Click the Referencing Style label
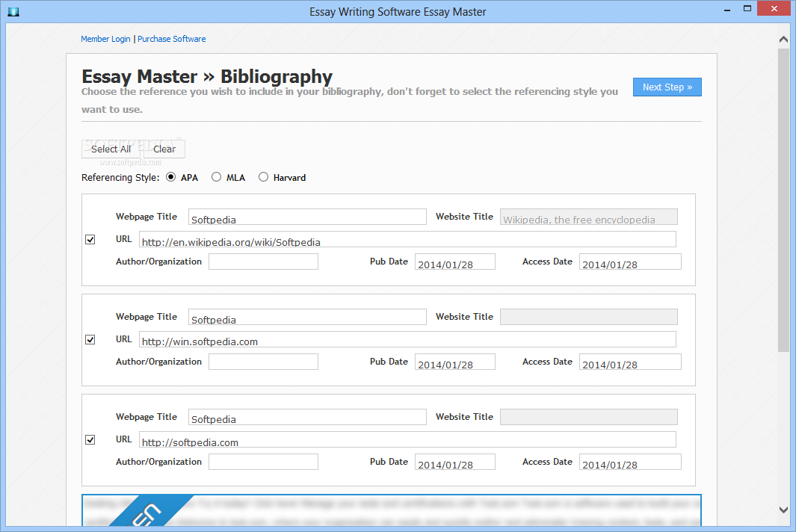 tap(120, 177)
